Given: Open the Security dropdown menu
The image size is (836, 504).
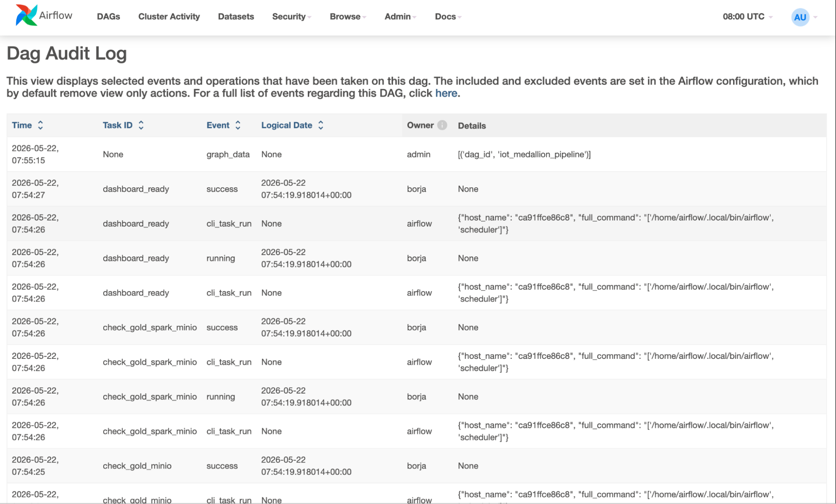Looking at the screenshot, I should (291, 17).
